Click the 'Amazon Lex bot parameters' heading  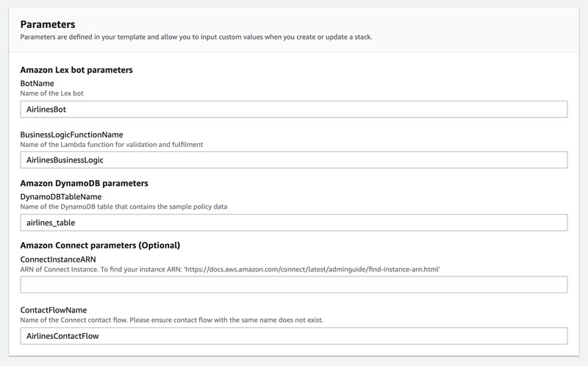(x=76, y=70)
